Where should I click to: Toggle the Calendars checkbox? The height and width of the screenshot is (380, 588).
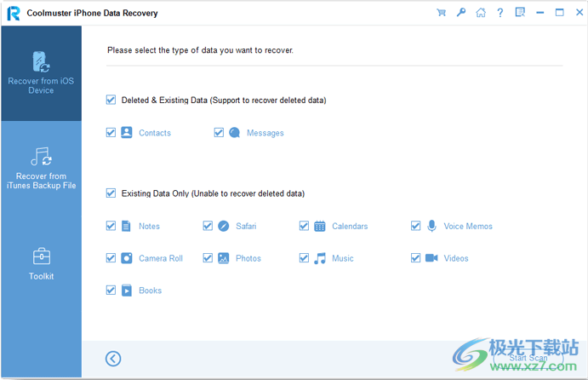coord(304,226)
